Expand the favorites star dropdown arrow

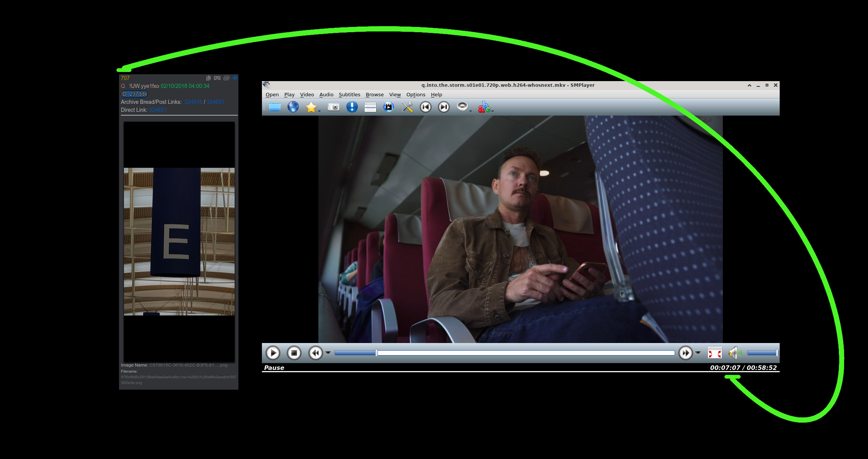tap(320, 111)
